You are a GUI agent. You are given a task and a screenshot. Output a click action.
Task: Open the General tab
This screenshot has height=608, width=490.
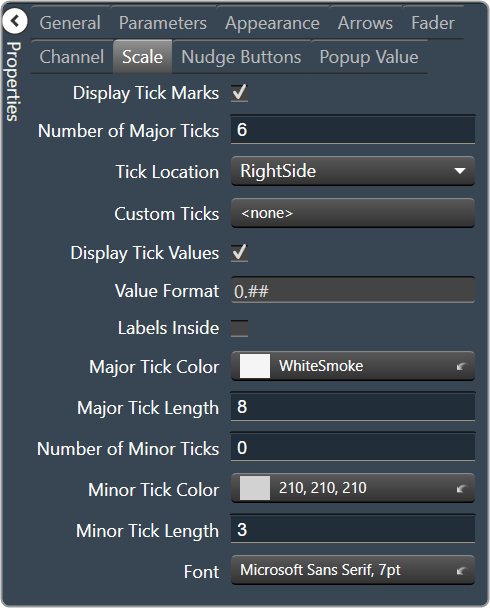(x=70, y=23)
